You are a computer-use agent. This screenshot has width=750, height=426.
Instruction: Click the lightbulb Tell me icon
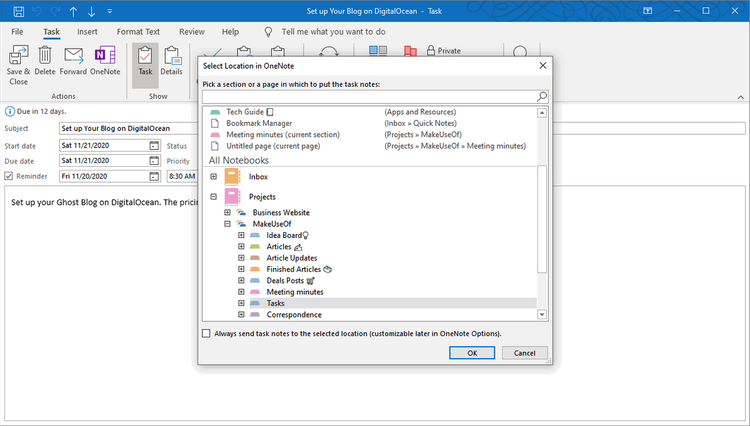click(x=268, y=32)
